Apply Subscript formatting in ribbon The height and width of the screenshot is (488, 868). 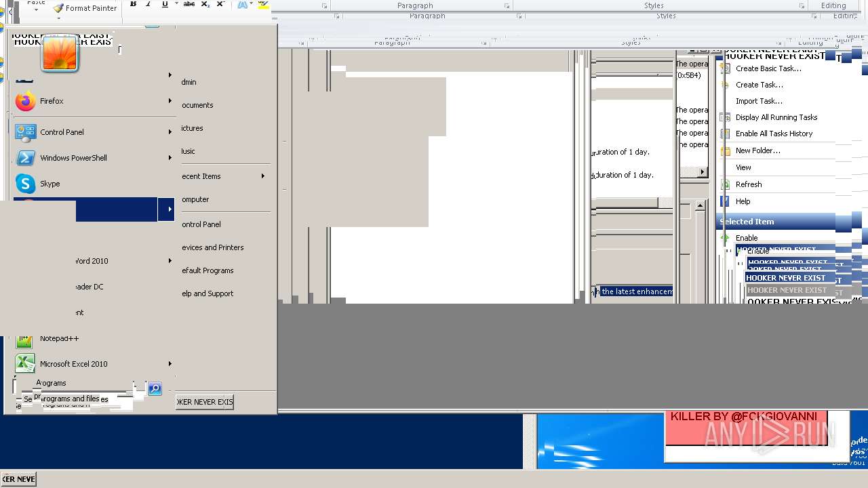(205, 4)
